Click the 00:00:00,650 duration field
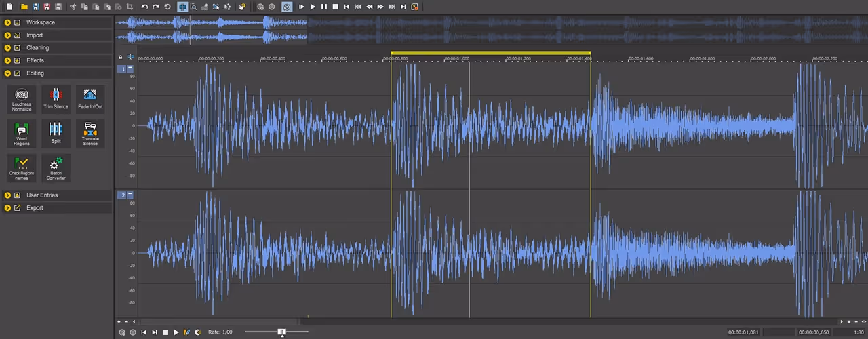Image resolution: width=868 pixels, height=339 pixels. tap(812, 332)
